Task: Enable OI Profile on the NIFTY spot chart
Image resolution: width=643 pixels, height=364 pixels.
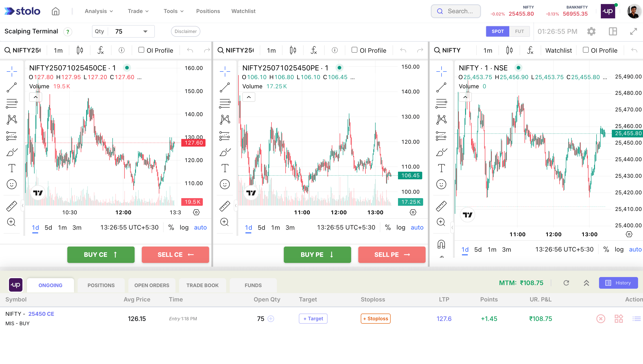Action: click(x=586, y=50)
